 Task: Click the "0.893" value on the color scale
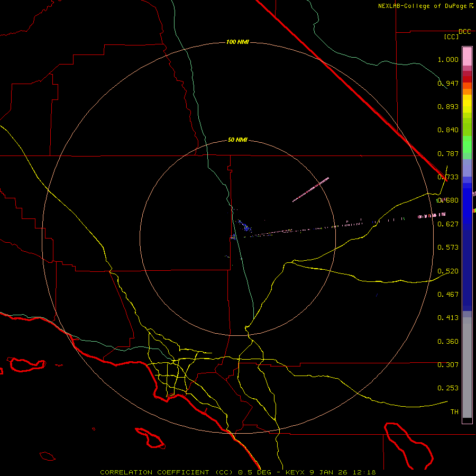click(x=448, y=106)
